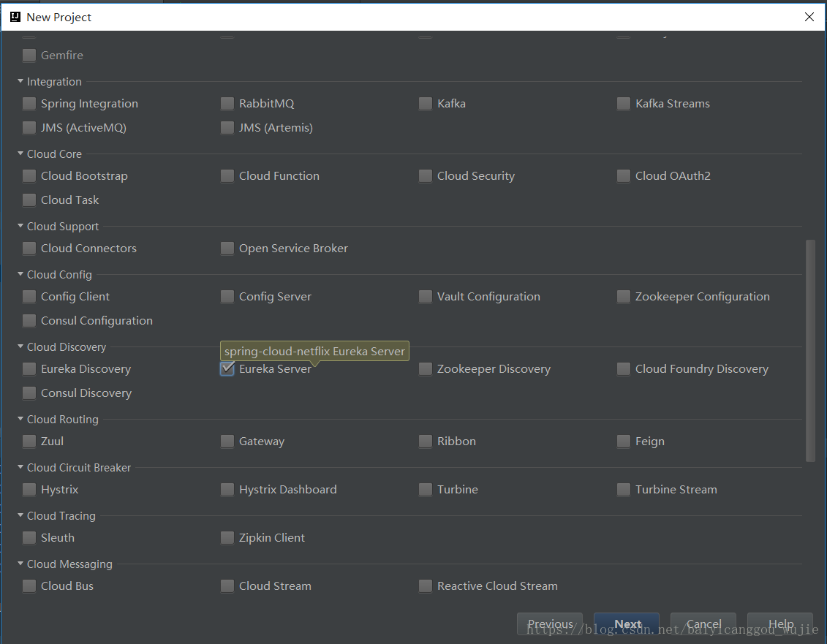This screenshot has width=827, height=644.
Task: Check the Spring Integration option
Action: (x=29, y=103)
